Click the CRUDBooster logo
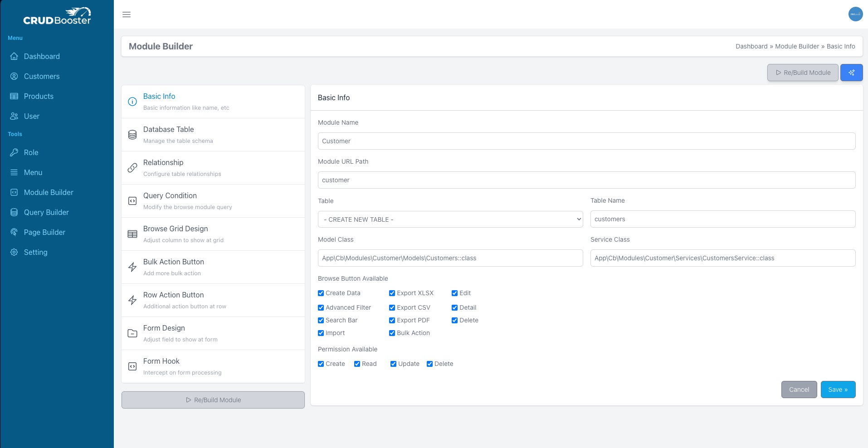Image resolution: width=868 pixels, height=448 pixels. point(57,16)
